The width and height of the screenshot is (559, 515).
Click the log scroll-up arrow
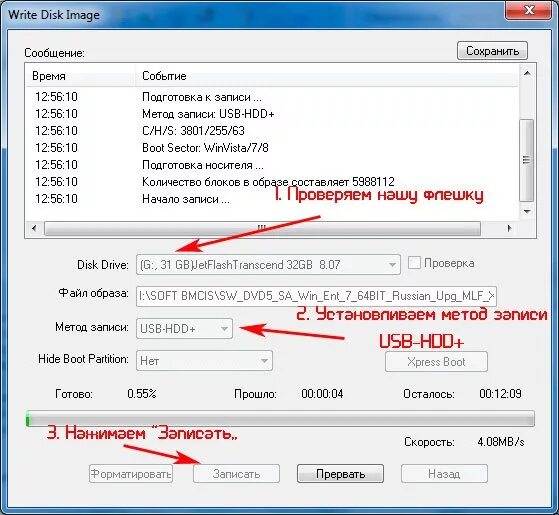527,73
